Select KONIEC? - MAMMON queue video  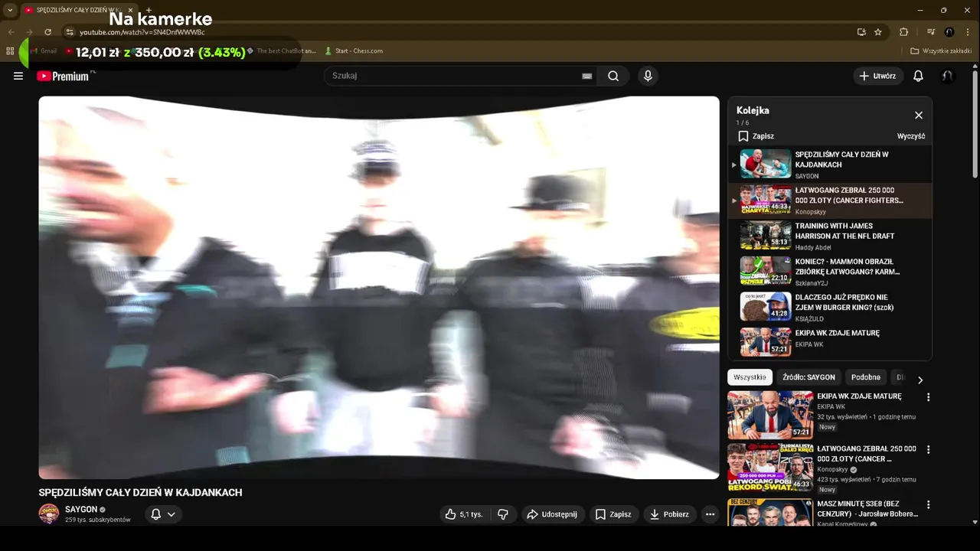(830, 272)
